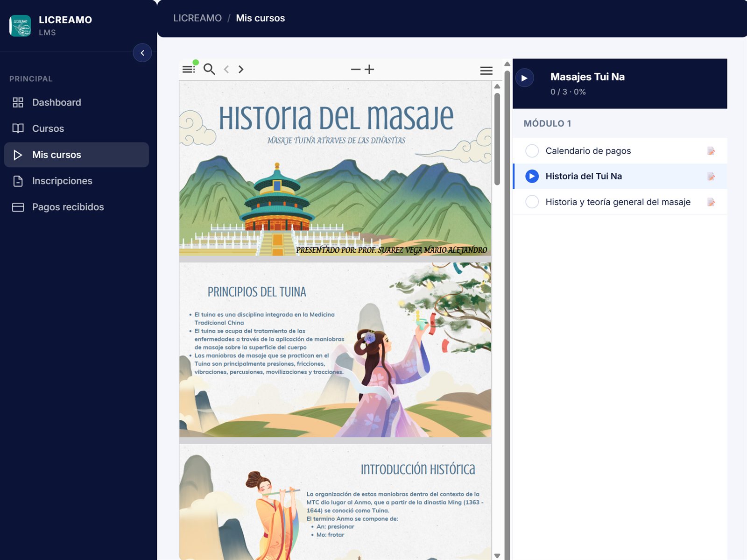Viewport: 747px width, 560px height.
Task: Zoom out with the minus icon
Action: [356, 69]
